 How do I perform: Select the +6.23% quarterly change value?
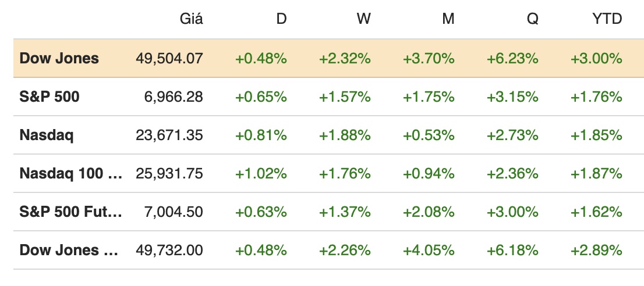pos(512,59)
